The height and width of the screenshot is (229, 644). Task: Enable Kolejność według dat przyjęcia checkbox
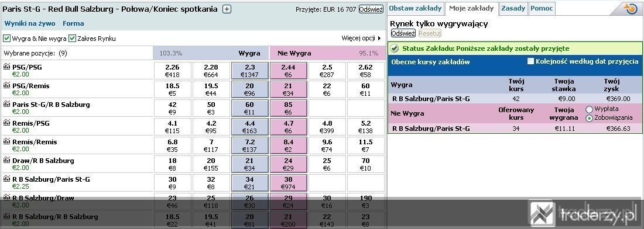coord(530,61)
